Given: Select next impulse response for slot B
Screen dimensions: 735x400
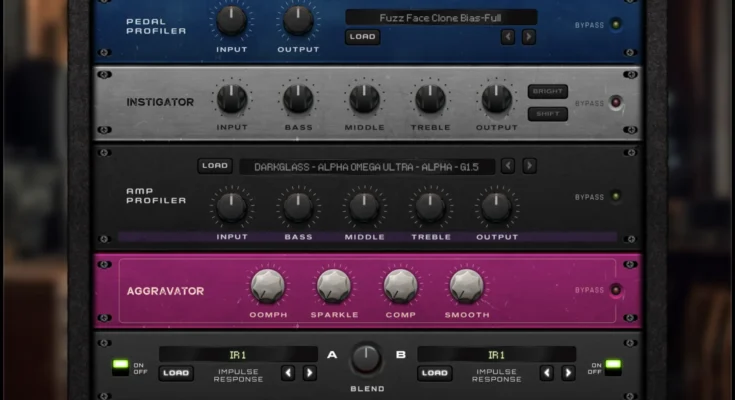Looking at the screenshot, I should coord(567,373).
